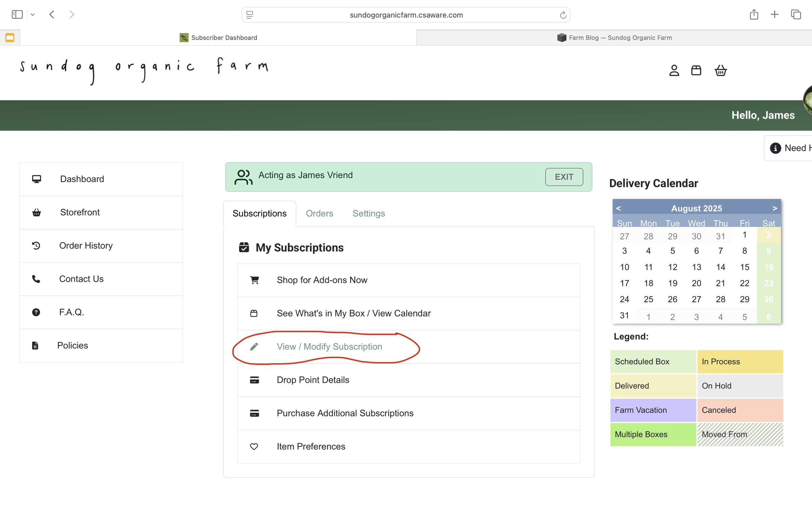Open new tab with plus icon
The height and width of the screenshot is (508, 812).
pos(774,14)
